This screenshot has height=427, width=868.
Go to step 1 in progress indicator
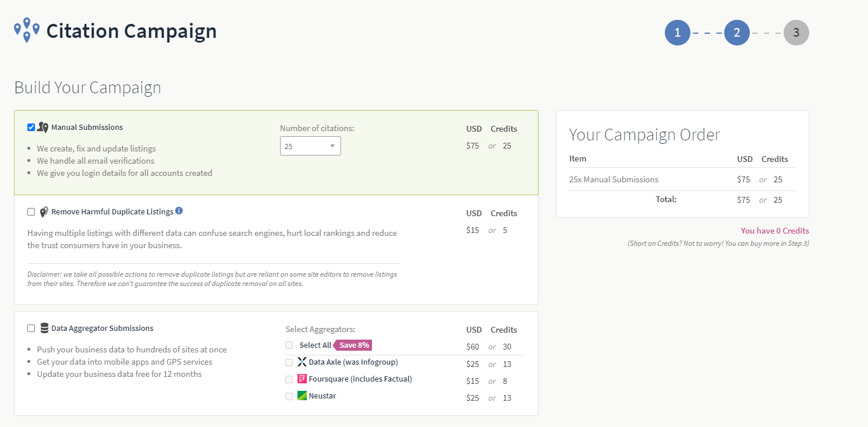[678, 33]
